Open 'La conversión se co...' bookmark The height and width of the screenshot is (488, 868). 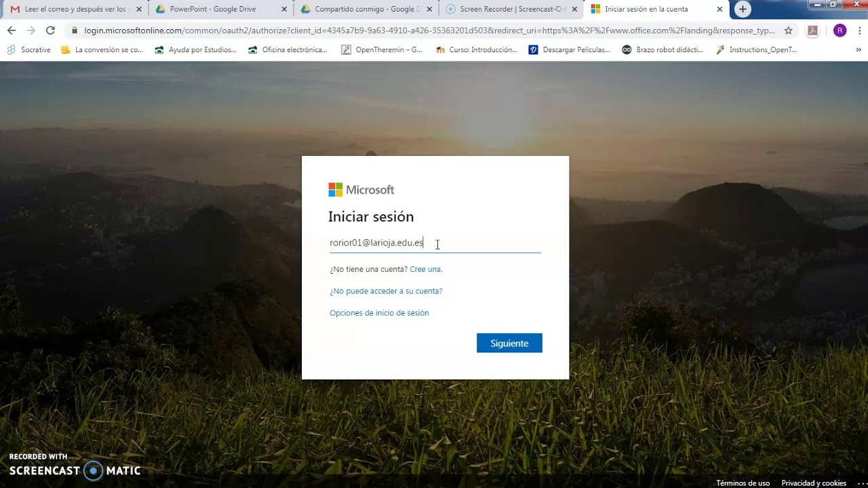coord(102,49)
